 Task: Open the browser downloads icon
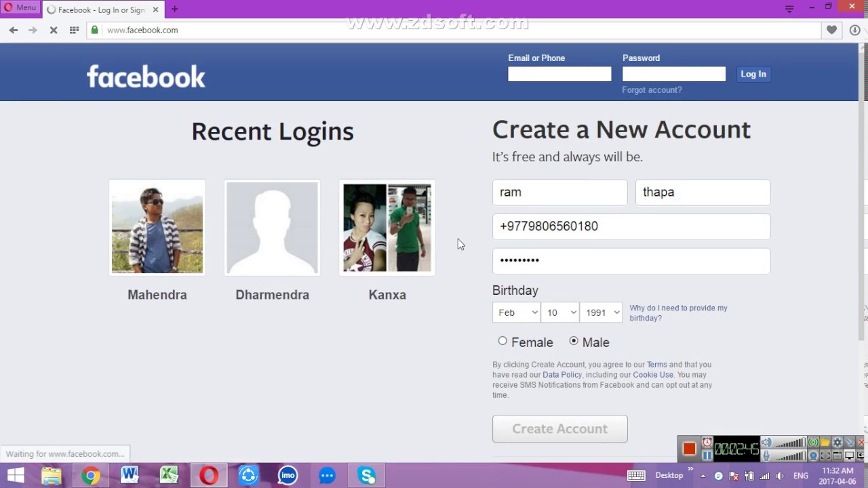coord(854,30)
